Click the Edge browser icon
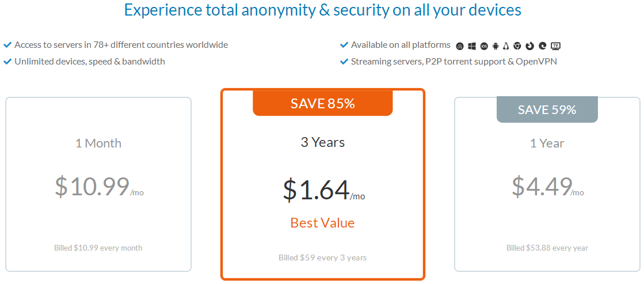This screenshot has height=284, width=644. coord(543,46)
